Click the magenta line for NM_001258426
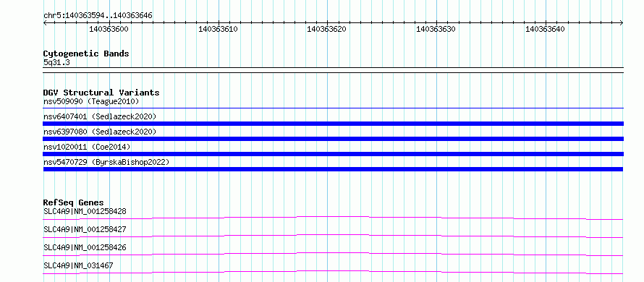The image size is (644, 282). (x=333, y=254)
